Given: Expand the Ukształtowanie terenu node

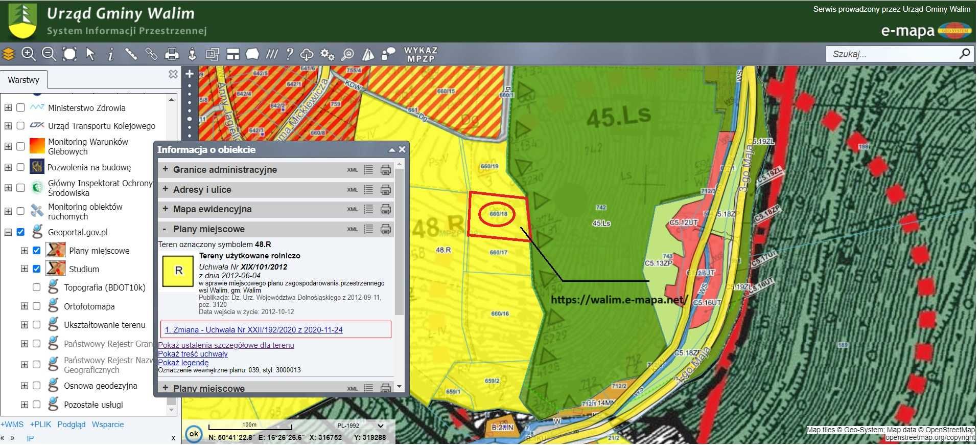Looking at the screenshot, I should coord(24,325).
